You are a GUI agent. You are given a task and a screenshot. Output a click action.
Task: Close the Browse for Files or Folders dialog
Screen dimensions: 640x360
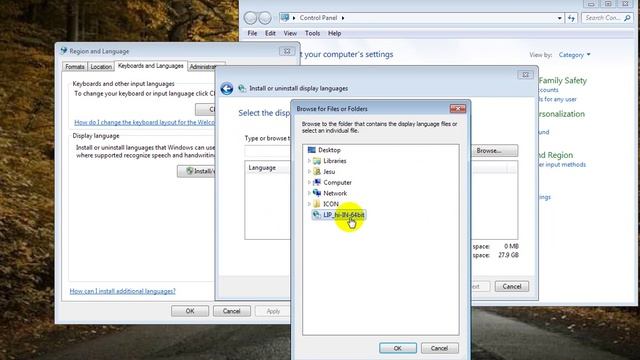(458, 109)
